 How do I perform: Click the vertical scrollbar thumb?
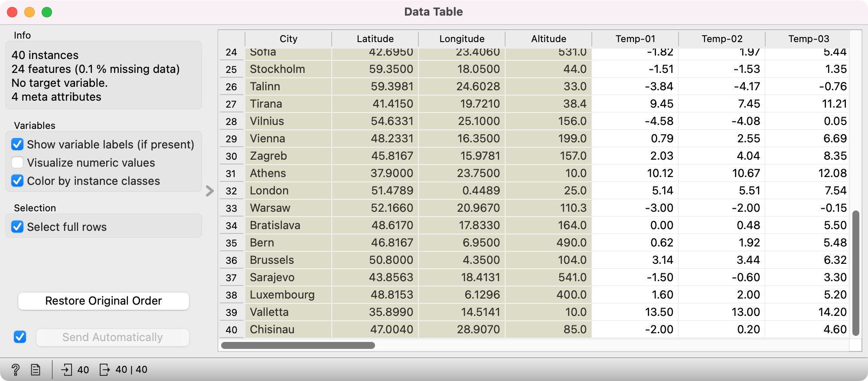(855, 273)
